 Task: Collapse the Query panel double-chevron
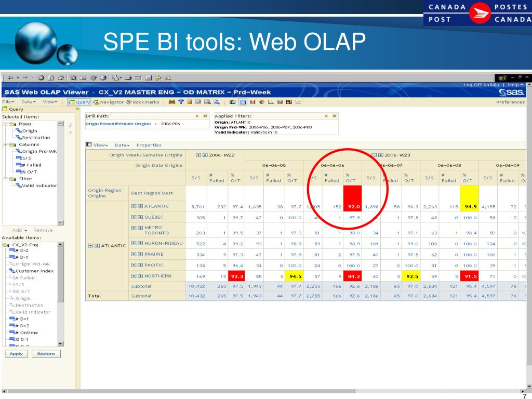pos(77,109)
